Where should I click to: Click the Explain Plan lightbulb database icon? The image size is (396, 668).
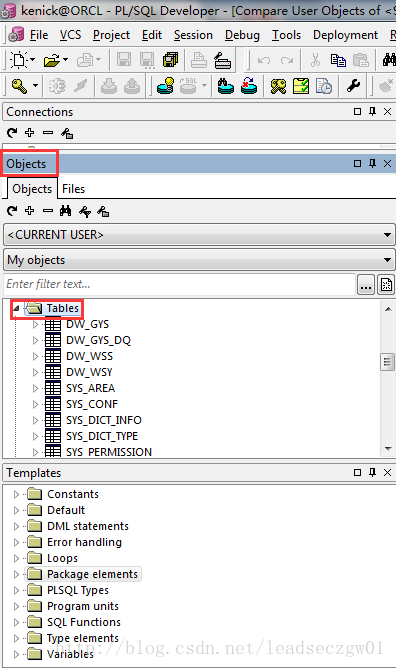pyautogui.click(x=166, y=86)
